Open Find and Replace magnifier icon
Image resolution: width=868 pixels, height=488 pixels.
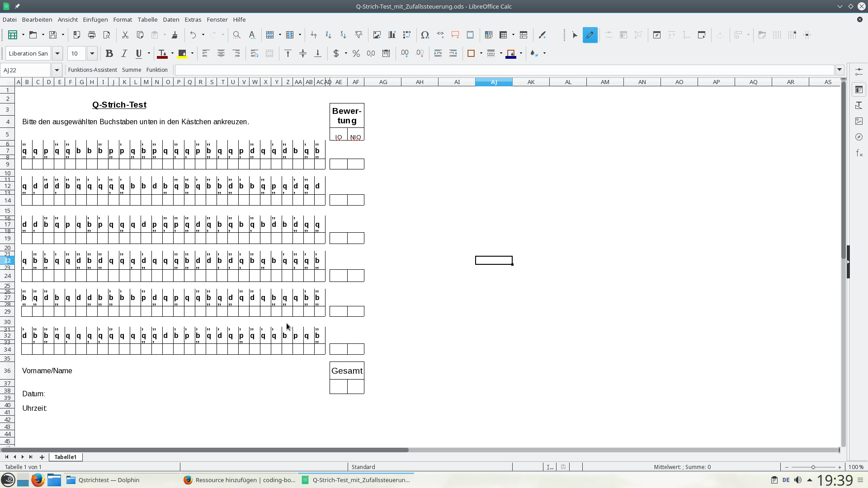point(236,35)
